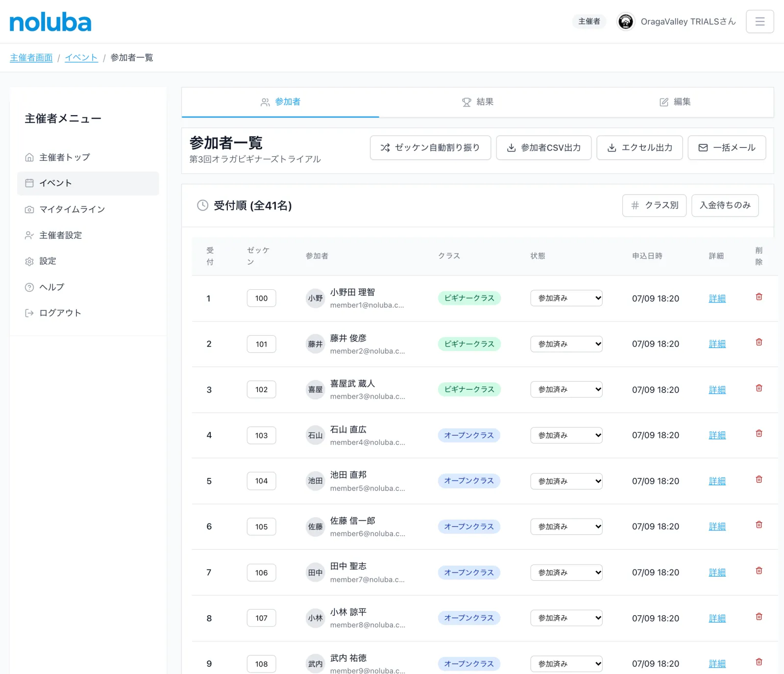Click OragaValley TRIALS organizer avatar
The image size is (784, 674).
click(x=625, y=22)
